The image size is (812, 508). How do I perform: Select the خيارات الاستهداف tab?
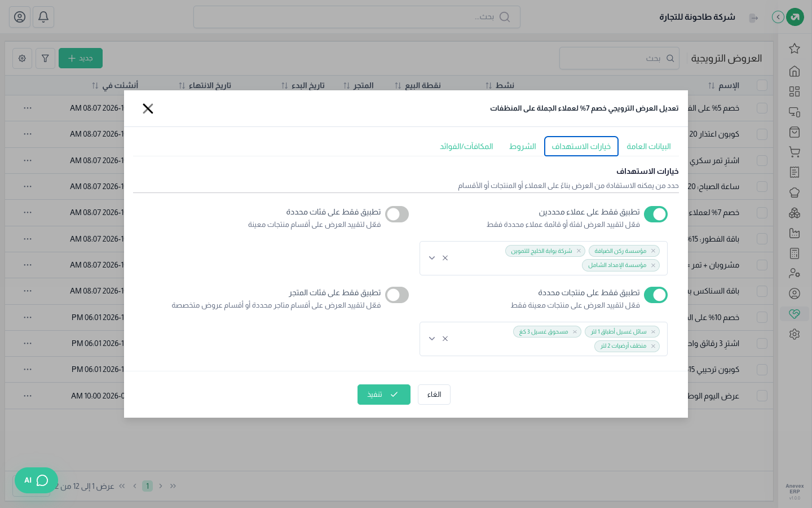coord(581,146)
